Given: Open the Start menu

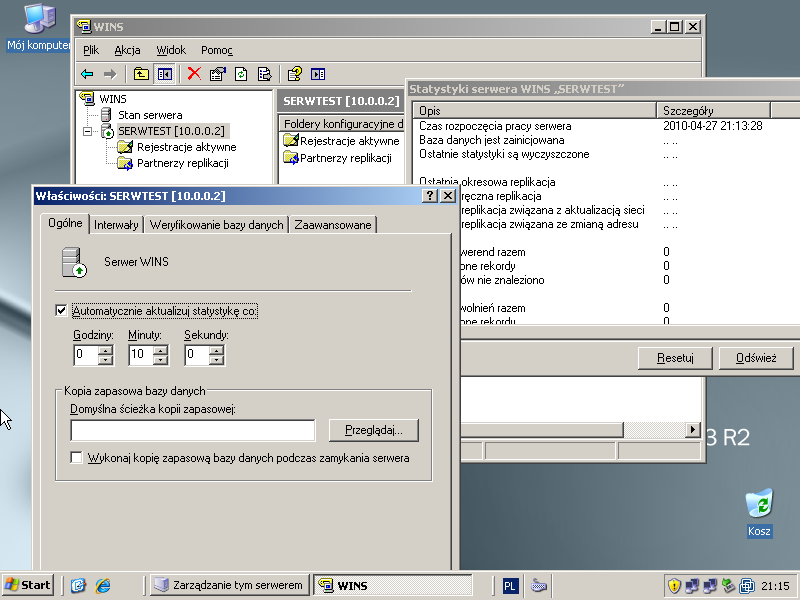Looking at the screenshot, I should tap(29, 585).
